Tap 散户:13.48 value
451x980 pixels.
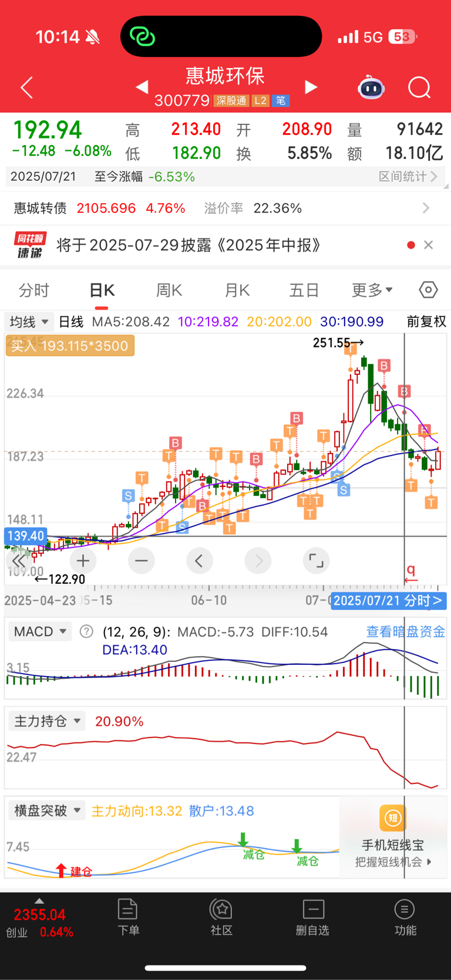click(221, 811)
